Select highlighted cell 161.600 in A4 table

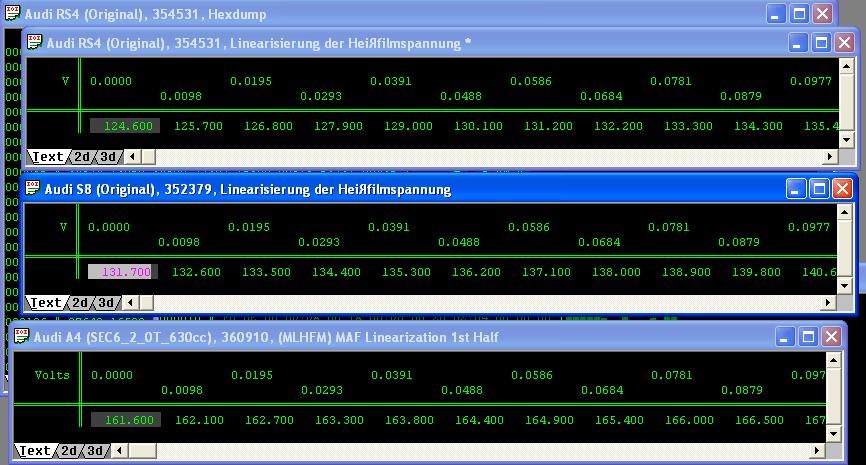(126, 420)
